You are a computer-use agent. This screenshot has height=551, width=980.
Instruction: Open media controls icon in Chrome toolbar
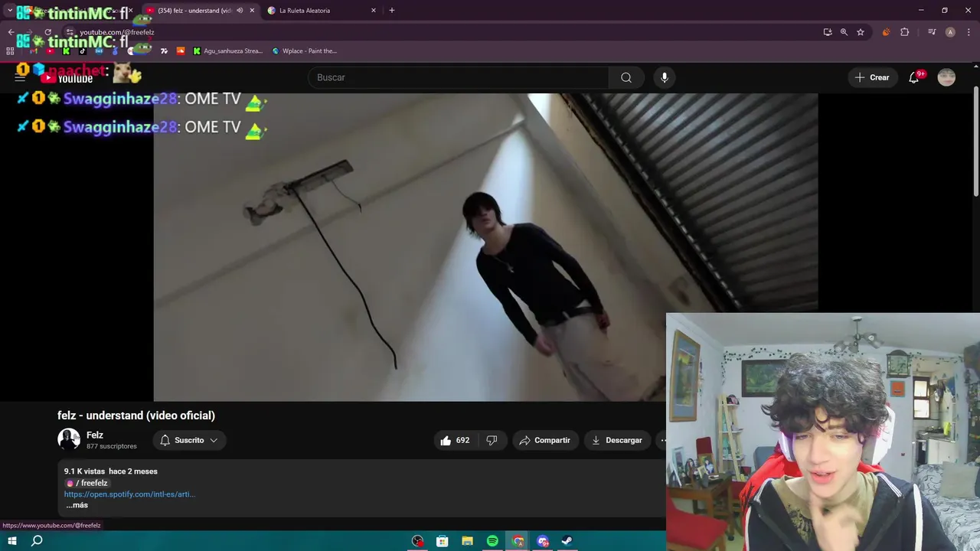(932, 32)
